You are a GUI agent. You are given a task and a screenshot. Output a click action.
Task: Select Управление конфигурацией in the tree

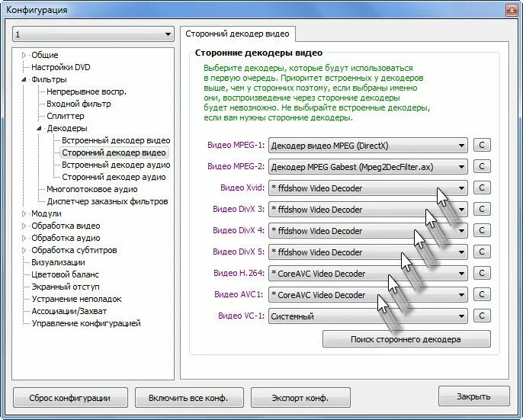click(86, 323)
